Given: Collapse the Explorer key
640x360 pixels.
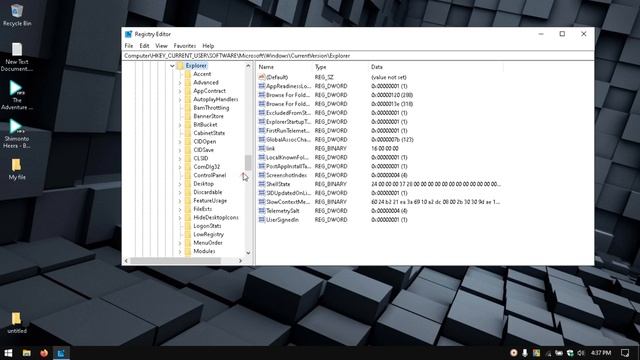Looking at the screenshot, I should (172, 66).
